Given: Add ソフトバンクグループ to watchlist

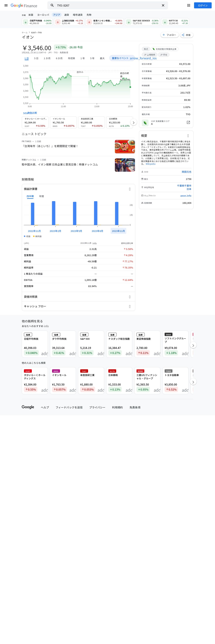Looking at the screenshot, I should tap(185, 353).
